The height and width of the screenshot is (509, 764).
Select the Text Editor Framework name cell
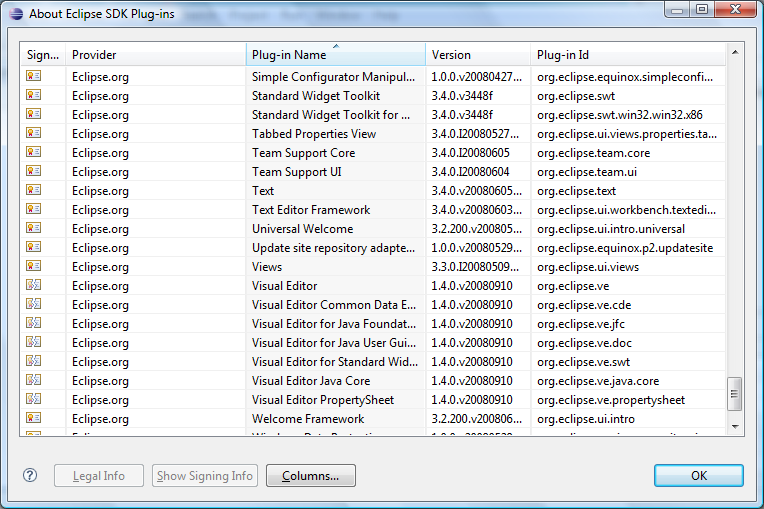point(311,210)
